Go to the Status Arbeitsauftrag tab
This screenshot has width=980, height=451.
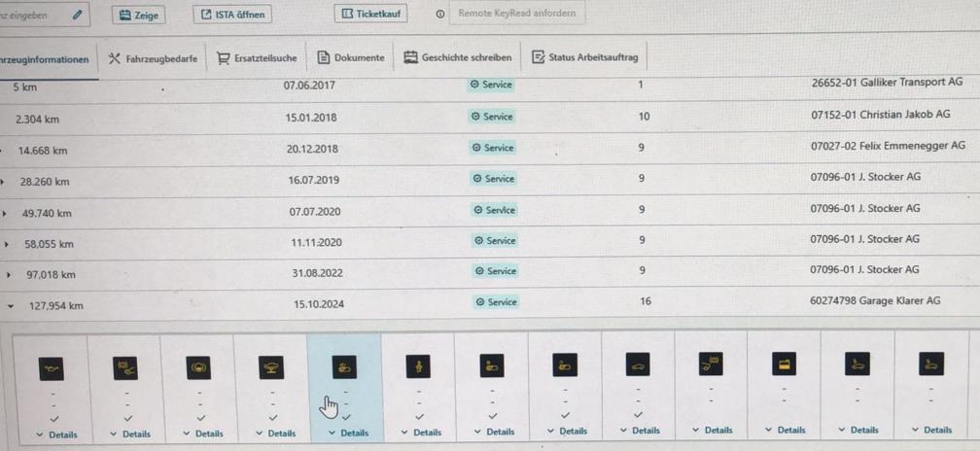pos(585,57)
